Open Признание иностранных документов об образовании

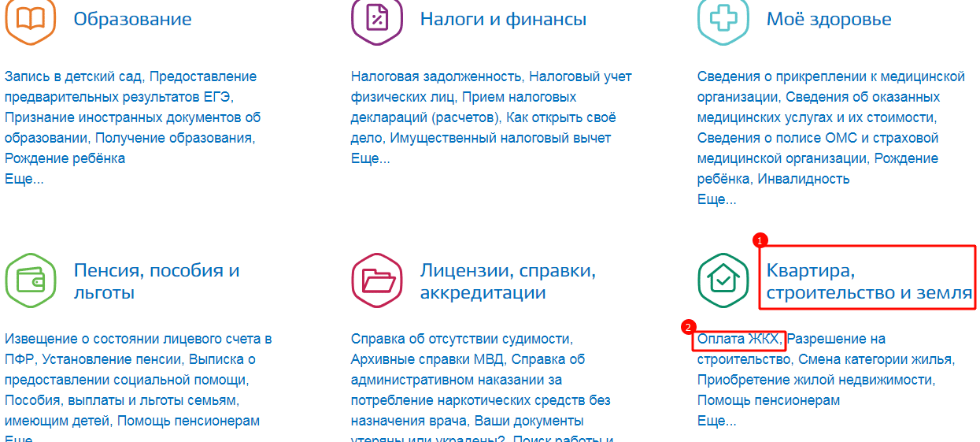point(132,128)
